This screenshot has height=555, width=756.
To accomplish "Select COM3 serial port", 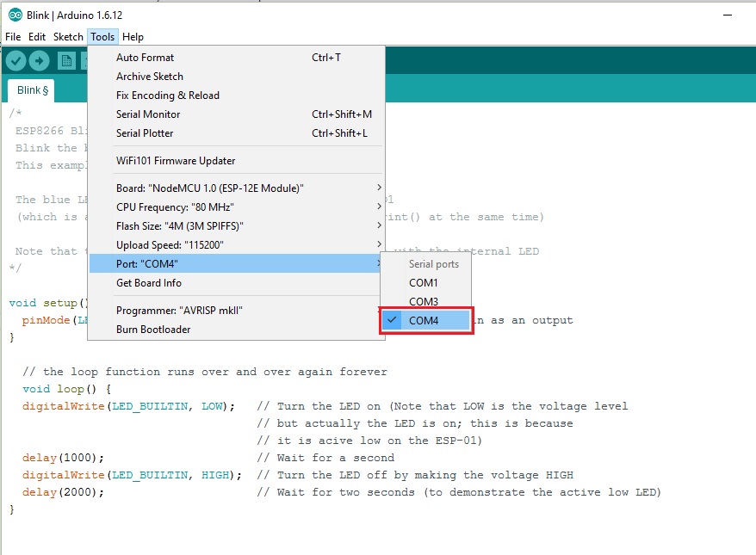I will coord(425,301).
